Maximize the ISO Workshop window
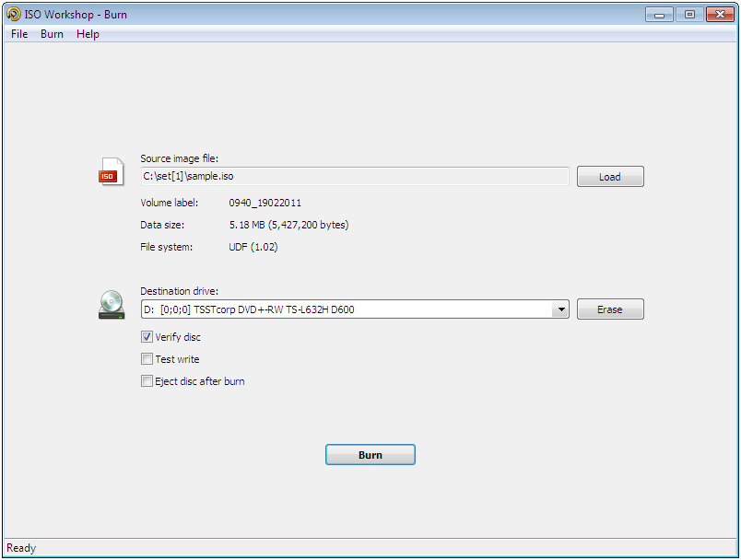The width and height of the screenshot is (741, 560). tap(689, 15)
